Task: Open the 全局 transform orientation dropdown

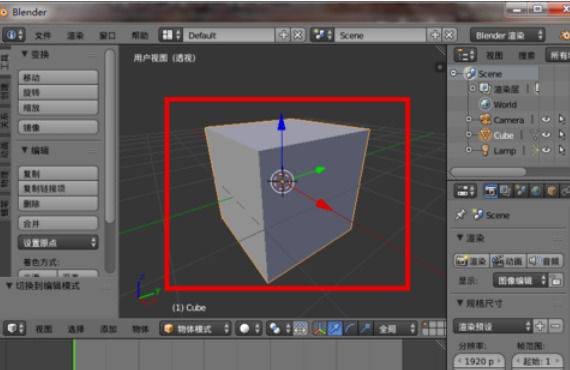Action: coord(397,329)
